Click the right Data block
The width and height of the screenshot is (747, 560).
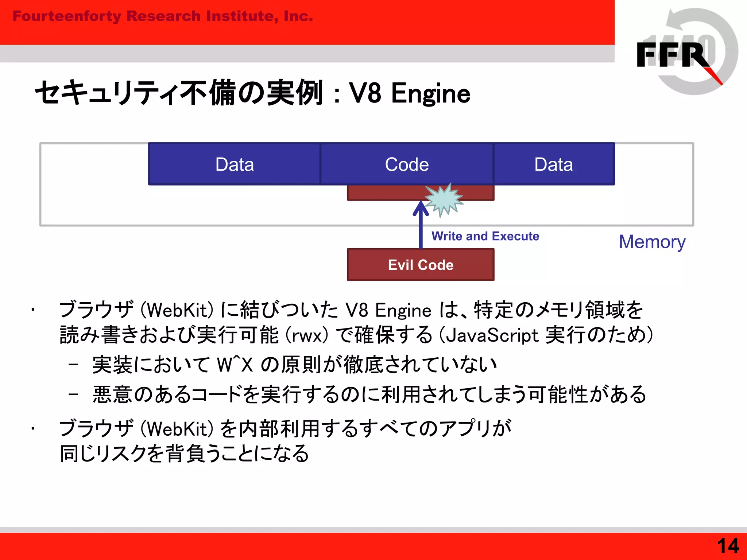(554, 164)
